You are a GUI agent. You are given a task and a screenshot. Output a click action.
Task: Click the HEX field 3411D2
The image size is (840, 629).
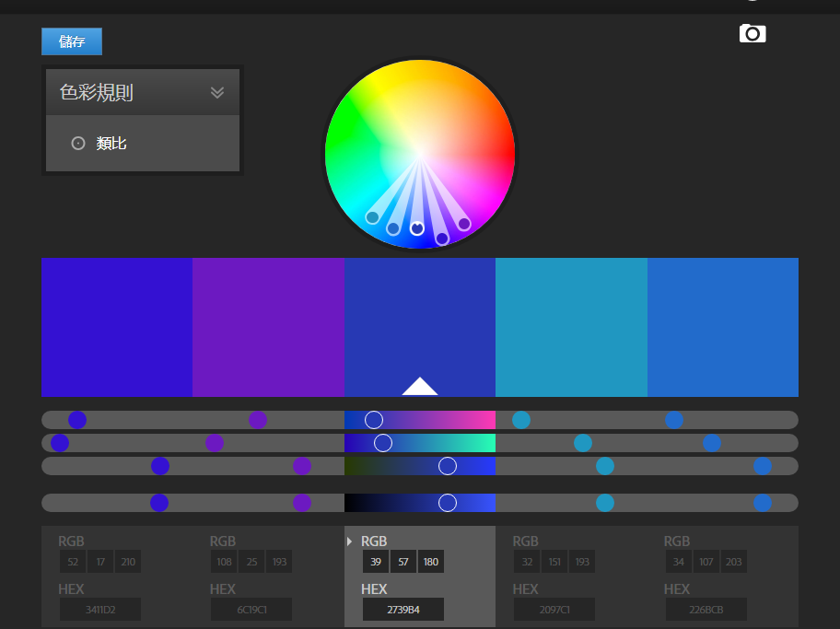(100, 610)
